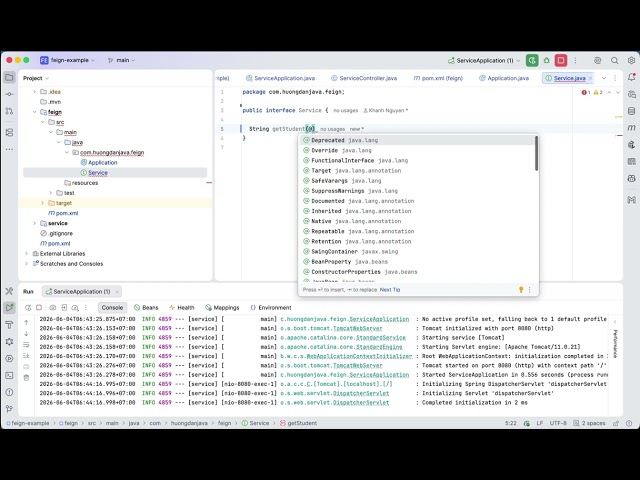640x480 pixels.
Task: Stop icon in Run panel toolbar
Action: point(39,308)
